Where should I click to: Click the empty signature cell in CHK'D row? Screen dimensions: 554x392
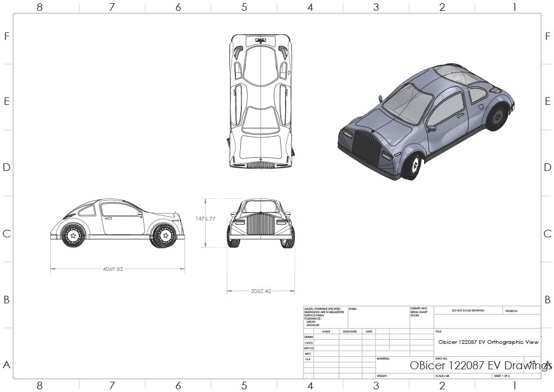click(x=351, y=343)
